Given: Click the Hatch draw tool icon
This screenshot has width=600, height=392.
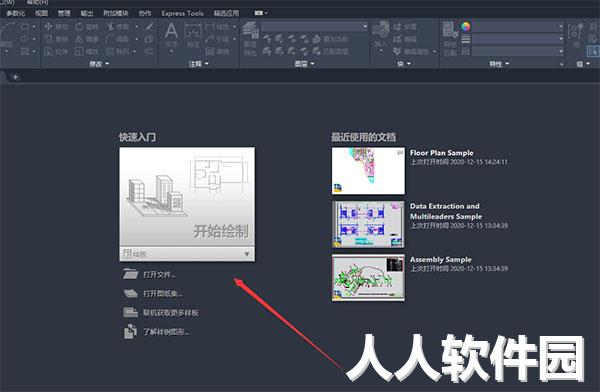Looking at the screenshot, I should [25, 51].
